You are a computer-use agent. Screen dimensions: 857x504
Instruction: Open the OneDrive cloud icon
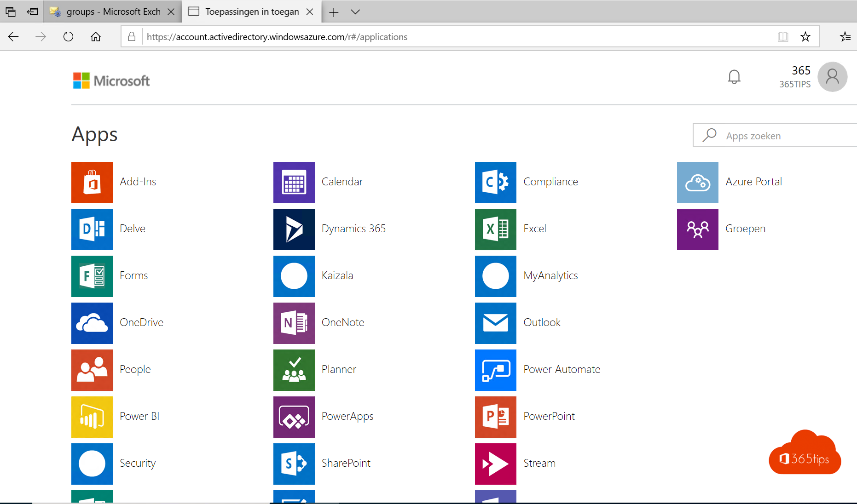[x=92, y=323]
